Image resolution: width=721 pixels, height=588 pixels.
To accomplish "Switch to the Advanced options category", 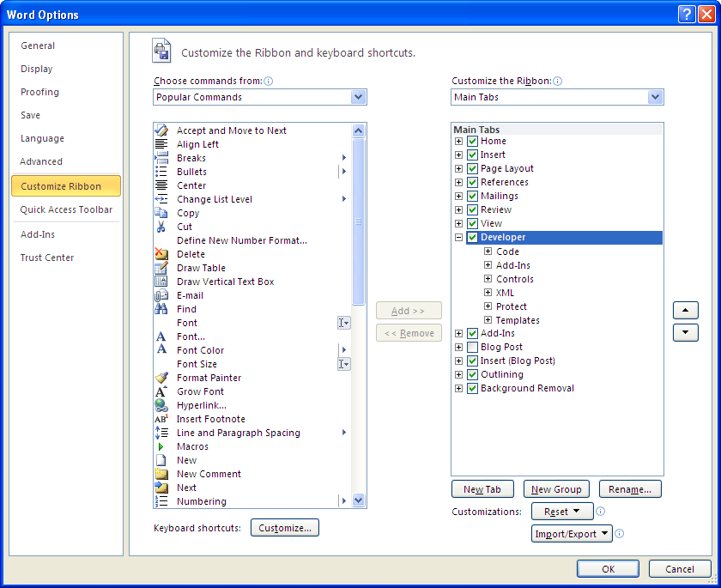I will (x=41, y=161).
